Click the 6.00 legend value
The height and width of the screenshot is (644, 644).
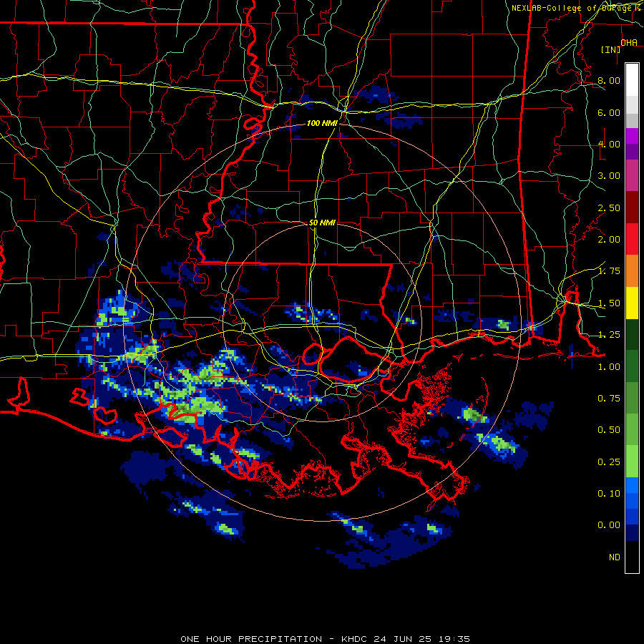pyautogui.click(x=609, y=112)
